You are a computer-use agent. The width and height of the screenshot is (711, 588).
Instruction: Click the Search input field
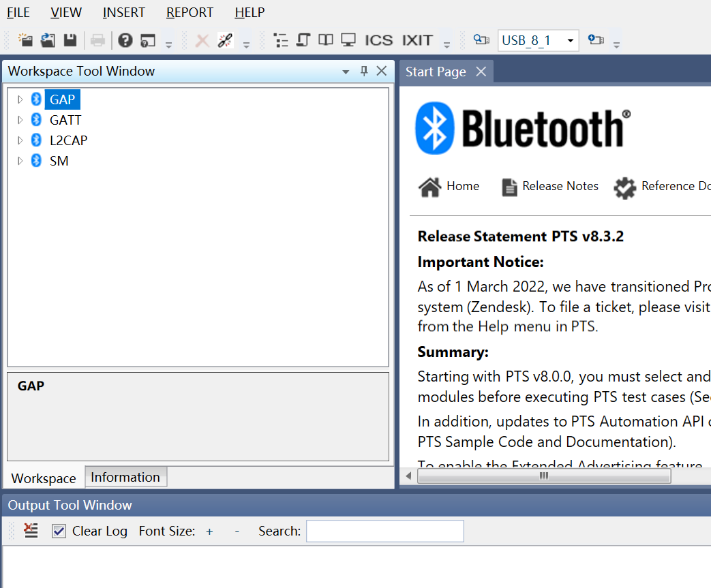click(385, 531)
